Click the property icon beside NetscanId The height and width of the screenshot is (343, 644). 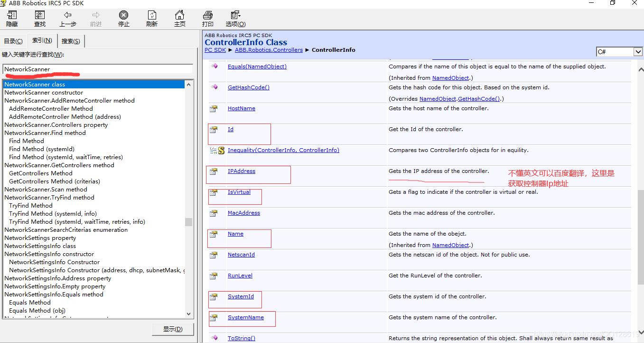click(214, 255)
